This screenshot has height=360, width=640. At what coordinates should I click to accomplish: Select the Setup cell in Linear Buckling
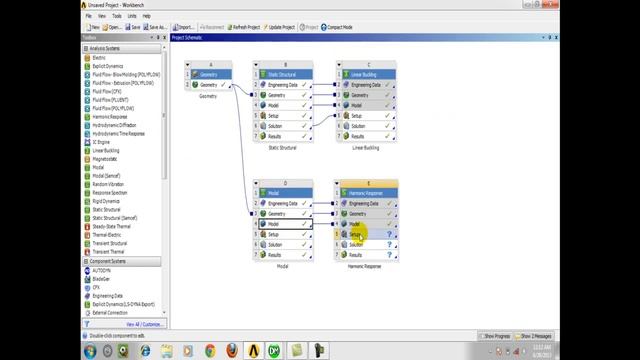369,116
